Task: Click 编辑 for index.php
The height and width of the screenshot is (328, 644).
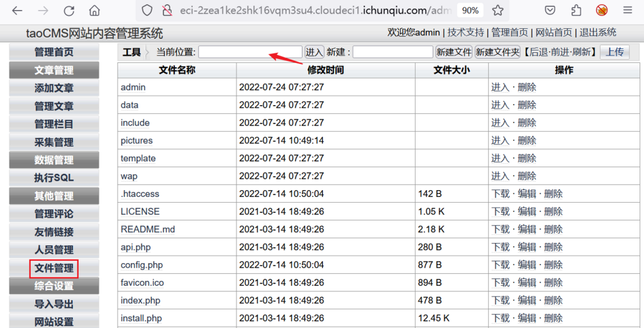Action: coord(527,300)
